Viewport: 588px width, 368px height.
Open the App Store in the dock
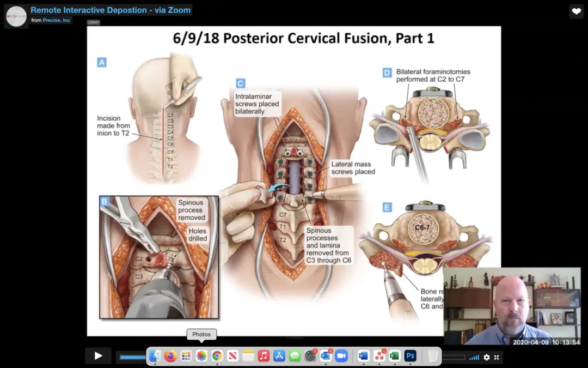[279, 355]
